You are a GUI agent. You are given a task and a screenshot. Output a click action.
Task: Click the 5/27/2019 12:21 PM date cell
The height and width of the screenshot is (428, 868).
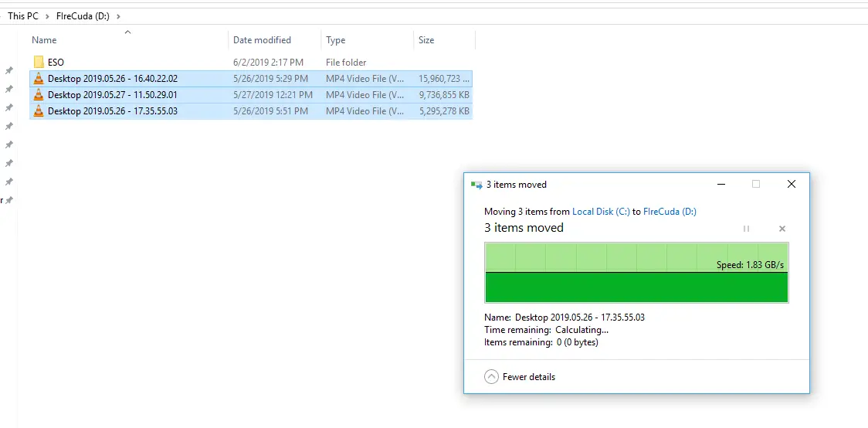click(273, 95)
